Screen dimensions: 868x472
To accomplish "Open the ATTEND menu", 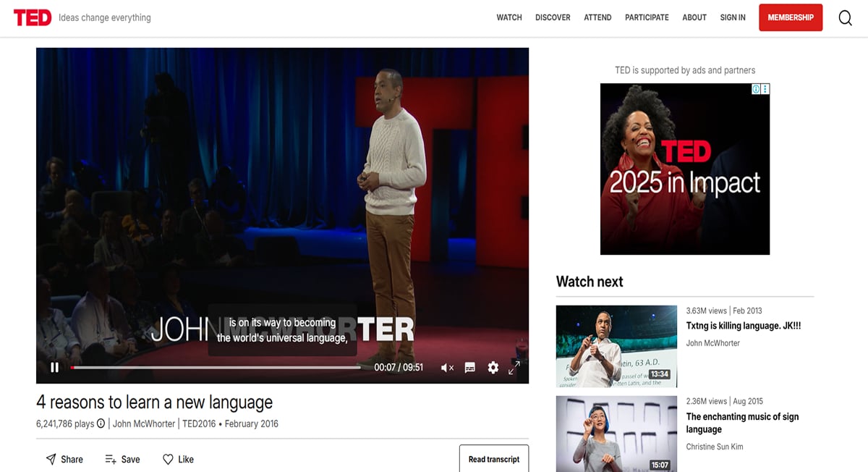I will [x=597, y=17].
